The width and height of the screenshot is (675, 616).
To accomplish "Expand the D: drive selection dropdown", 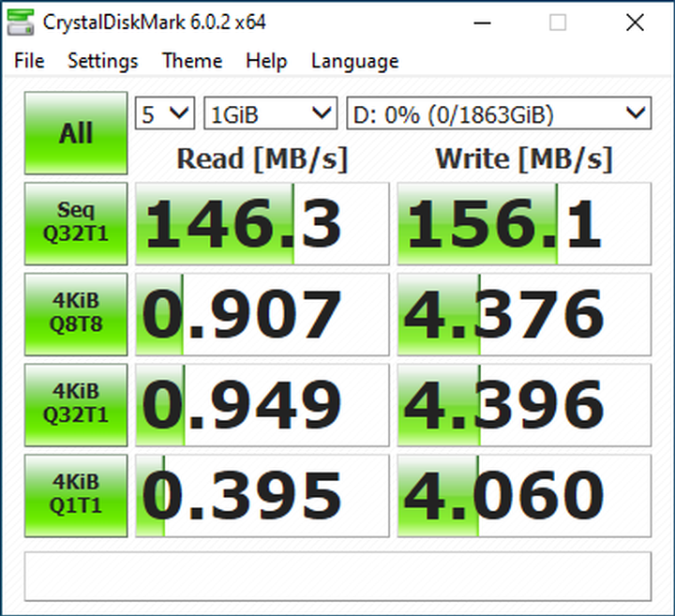I will pos(498,114).
